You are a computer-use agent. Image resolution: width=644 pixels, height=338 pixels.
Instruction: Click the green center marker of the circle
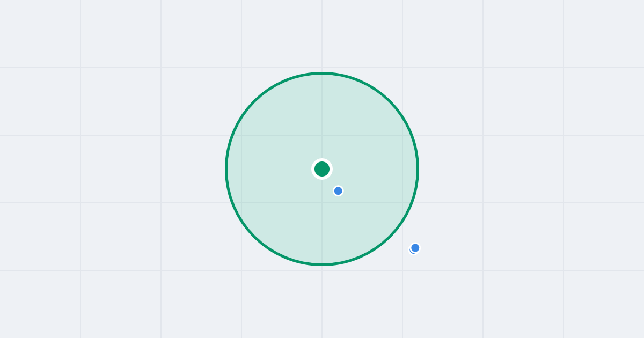click(322, 169)
